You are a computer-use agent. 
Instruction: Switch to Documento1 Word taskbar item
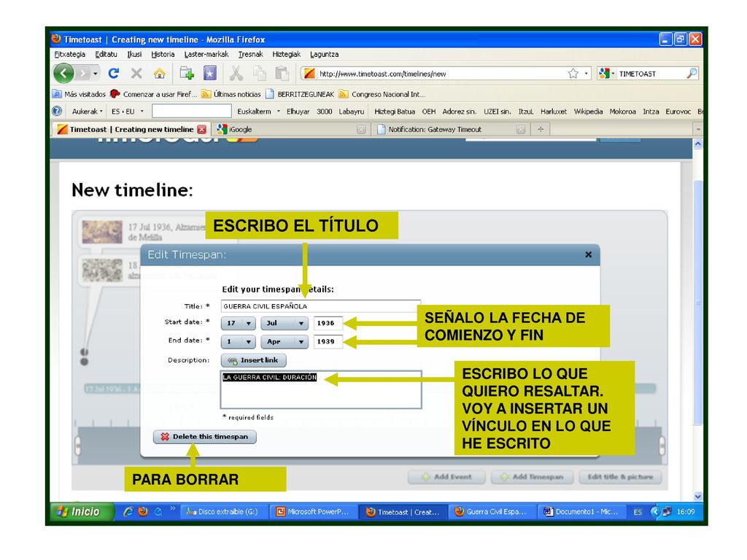pyautogui.click(x=581, y=512)
